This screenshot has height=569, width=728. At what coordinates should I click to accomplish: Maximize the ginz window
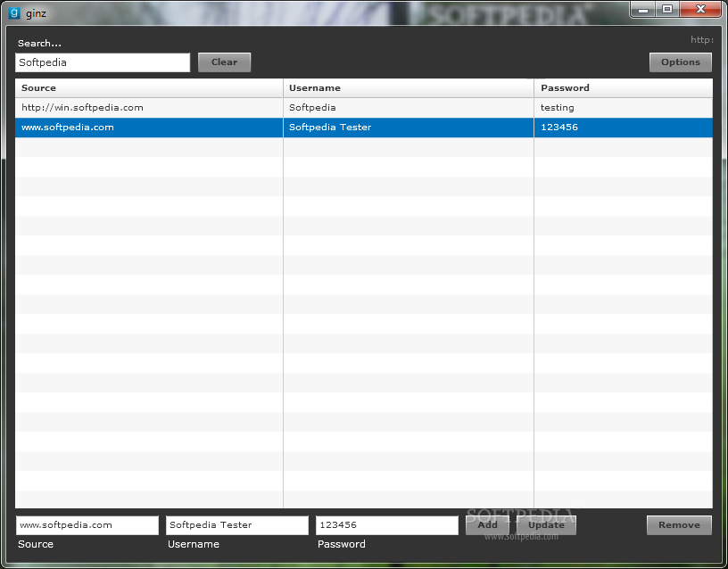click(667, 9)
